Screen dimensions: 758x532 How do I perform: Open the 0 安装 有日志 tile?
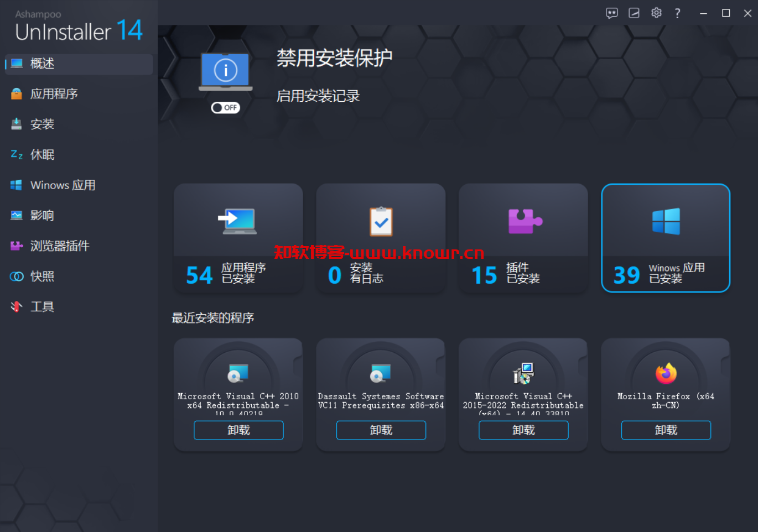tap(381, 238)
